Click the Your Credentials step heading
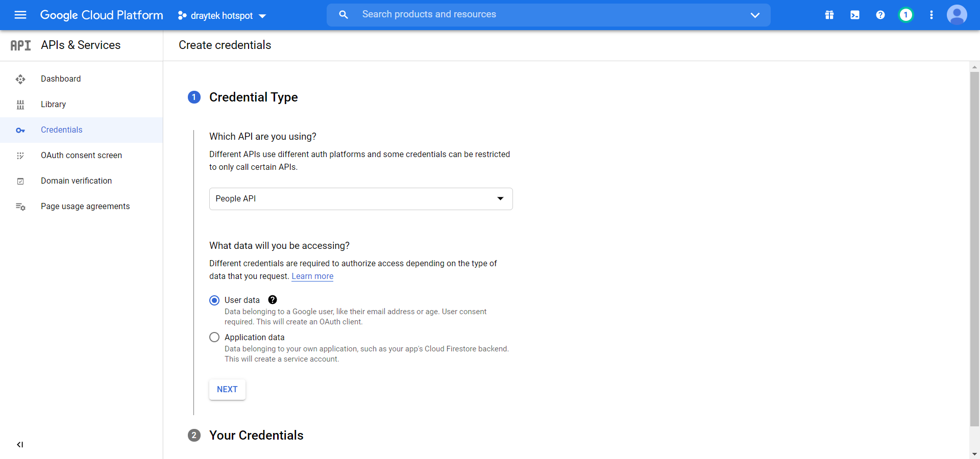The height and width of the screenshot is (459, 980). (x=256, y=435)
